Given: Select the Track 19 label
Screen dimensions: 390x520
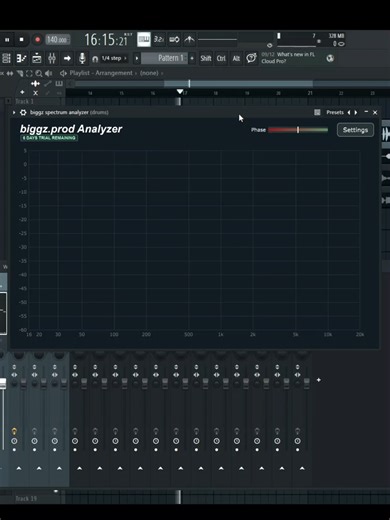Looking at the screenshot, I should [x=26, y=499].
